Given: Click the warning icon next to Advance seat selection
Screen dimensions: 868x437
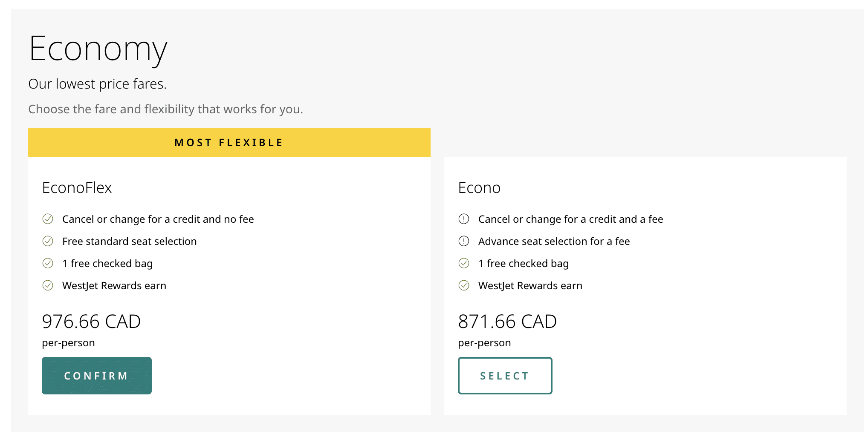Looking at the screenshot, I should [464, 241].
